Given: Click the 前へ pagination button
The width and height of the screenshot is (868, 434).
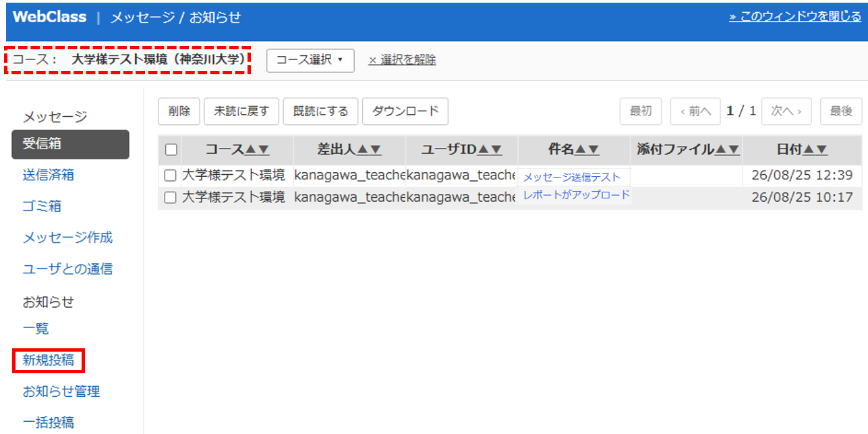Looking at the screenshot, I should tap(695, 111).
